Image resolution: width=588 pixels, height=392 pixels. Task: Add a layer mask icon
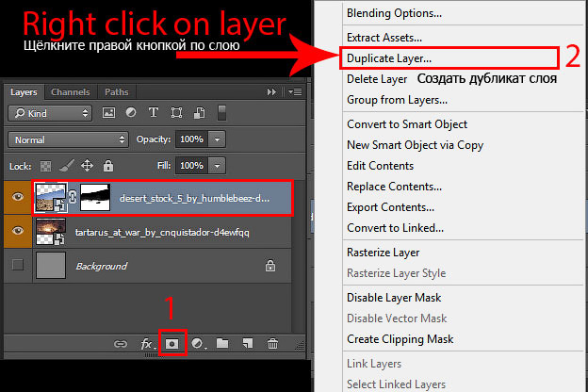[172, 344]
